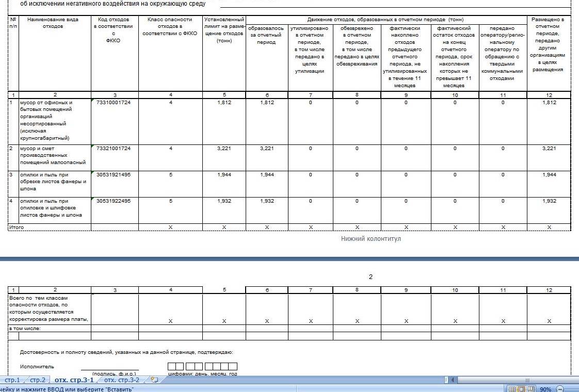Select the page number 2 header
This screenshot has height=392, width=579.
pyautogui.click(x=371, y=276)
